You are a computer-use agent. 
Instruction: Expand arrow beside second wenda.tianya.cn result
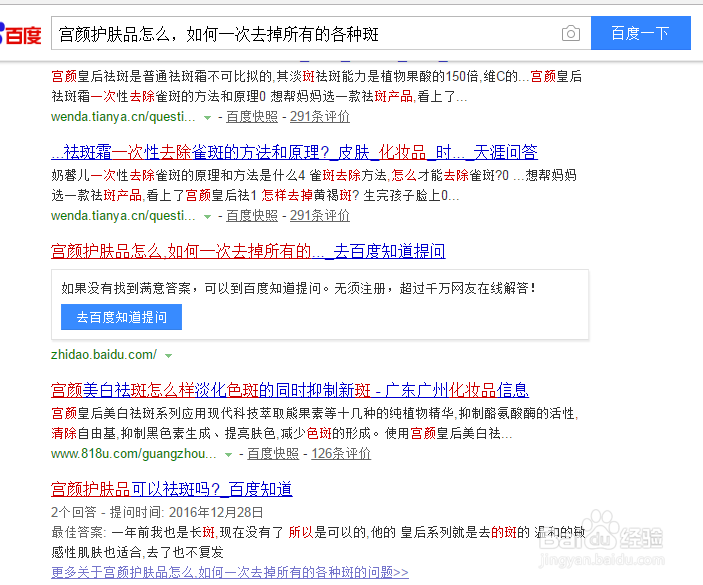[207, 217]
